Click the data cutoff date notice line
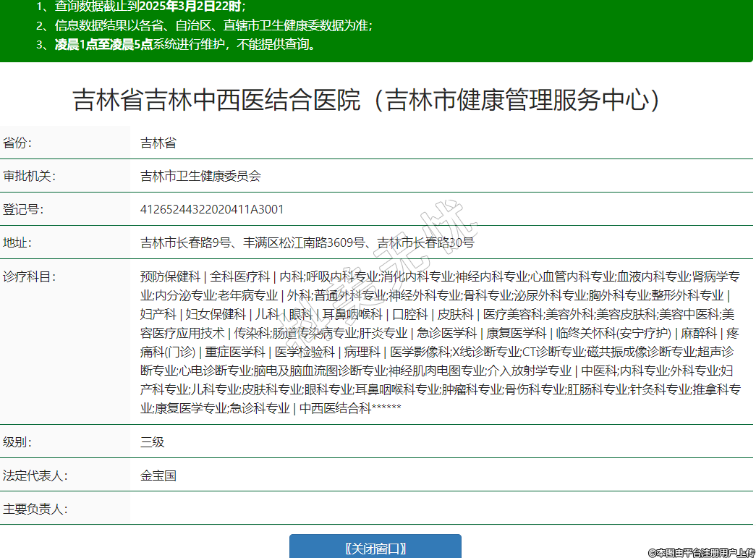 [141, 7]
